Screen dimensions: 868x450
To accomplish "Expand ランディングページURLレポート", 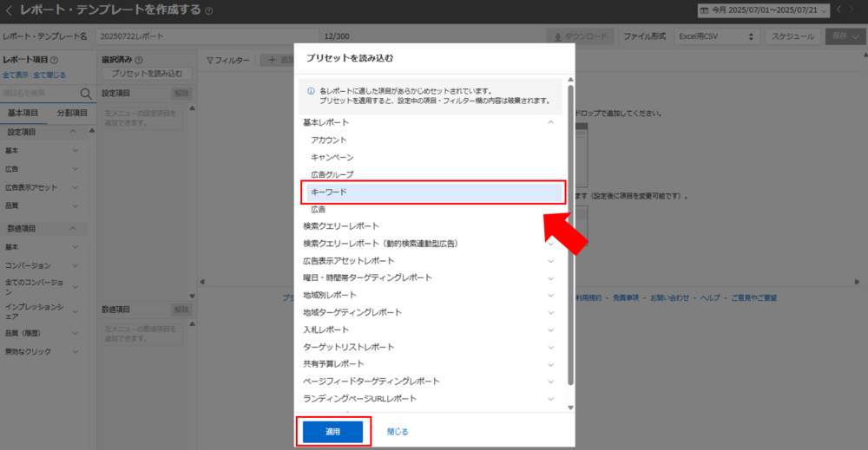I will point(550,399).
